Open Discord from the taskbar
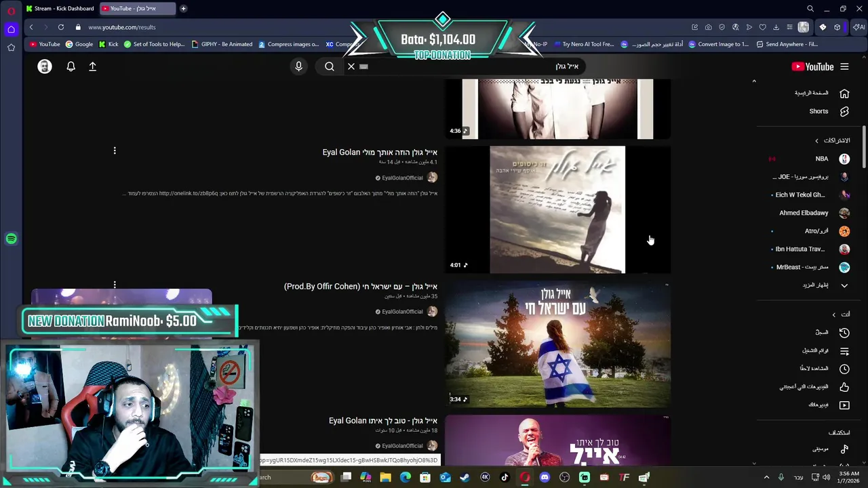The image size is (868, 488). (x=545, y=477)
